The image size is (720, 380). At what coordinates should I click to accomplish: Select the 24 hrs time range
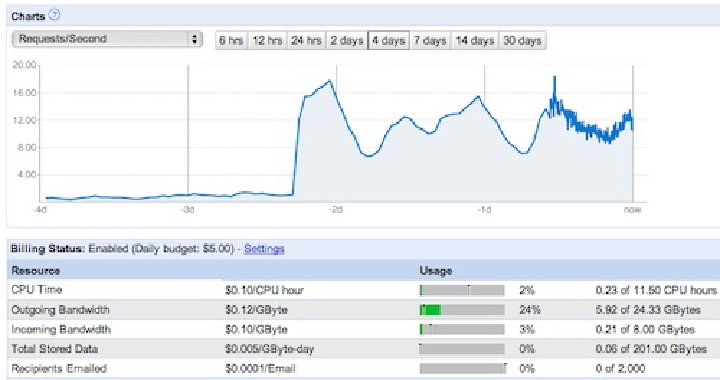pyautogui.click(x=306, y=40)
